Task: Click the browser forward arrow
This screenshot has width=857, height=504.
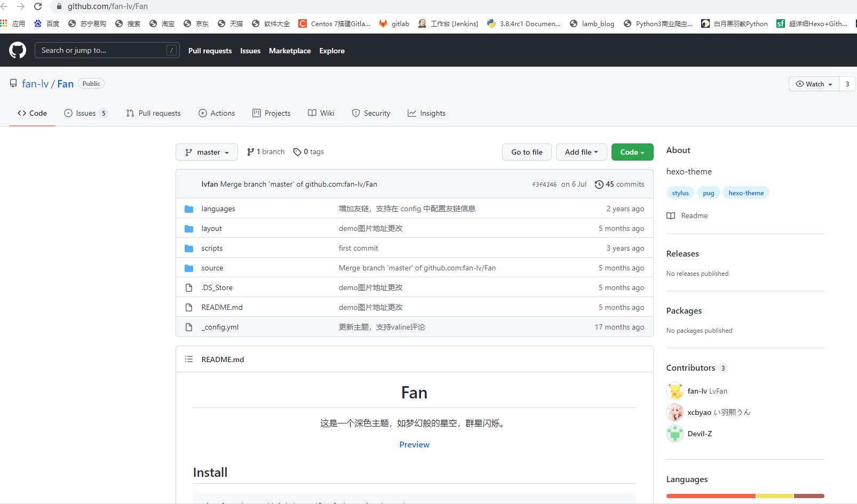Action: click(x=21, y=6)
